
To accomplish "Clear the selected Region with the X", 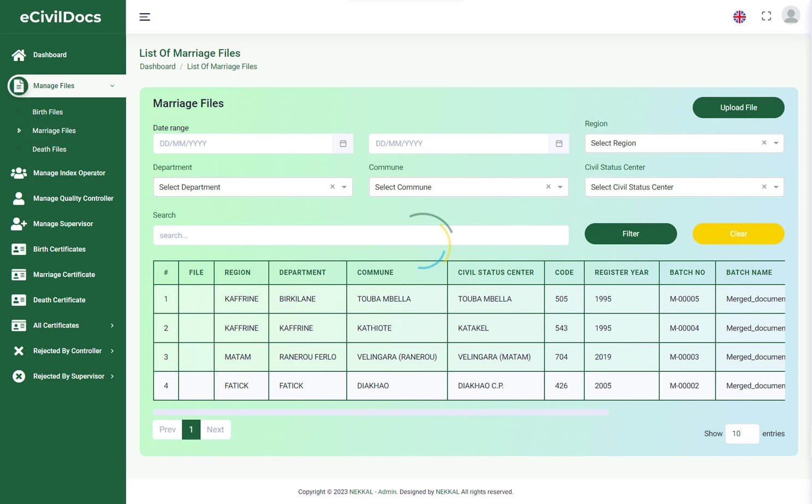I will click(x=764, y=143).
